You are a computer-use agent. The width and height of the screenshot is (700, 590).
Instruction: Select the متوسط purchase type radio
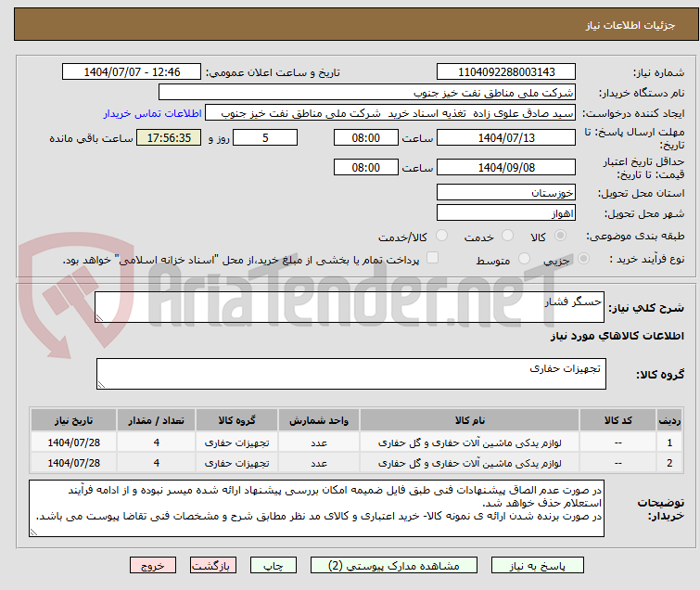coord(524,259)
